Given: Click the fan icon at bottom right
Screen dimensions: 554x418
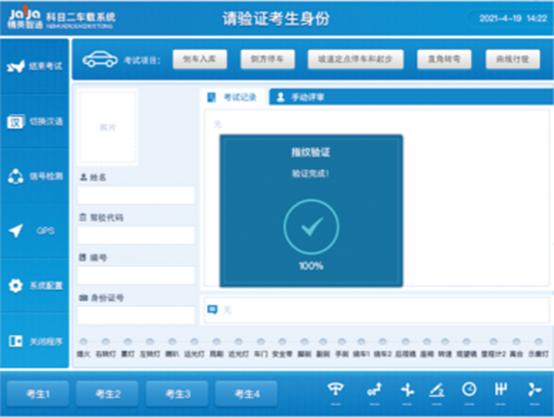Looking at the screenshot, I should click(x=534, y=389).
